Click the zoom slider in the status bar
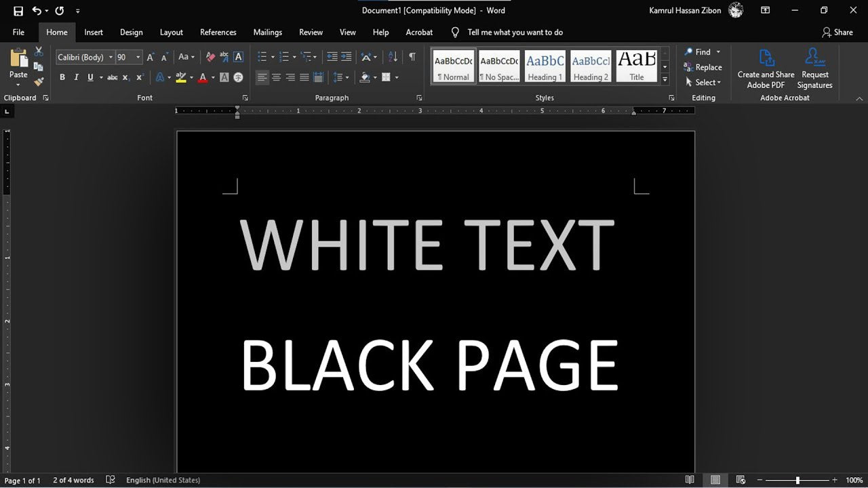Viewport: 868px width, 488px height. point(797,481)
